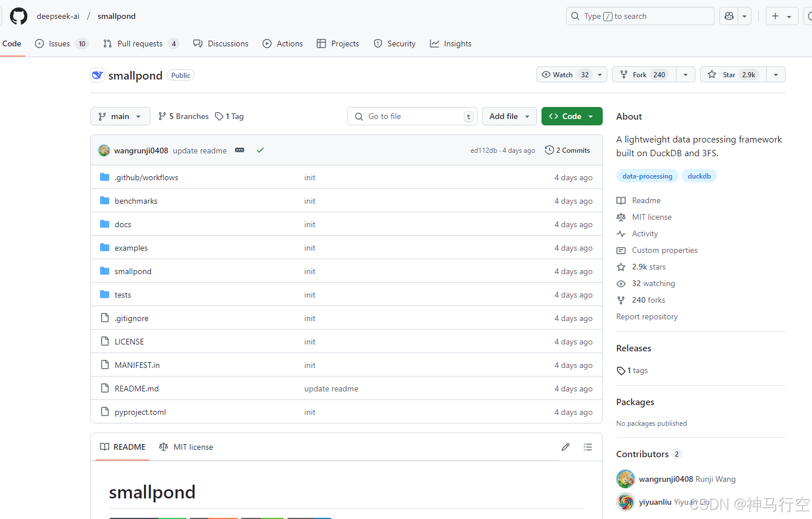Image resolution: width=812 pixels, height=519 pixels.
Task: Open wangrunji0408 commit author avatar
Action: [x=104, y=150]
